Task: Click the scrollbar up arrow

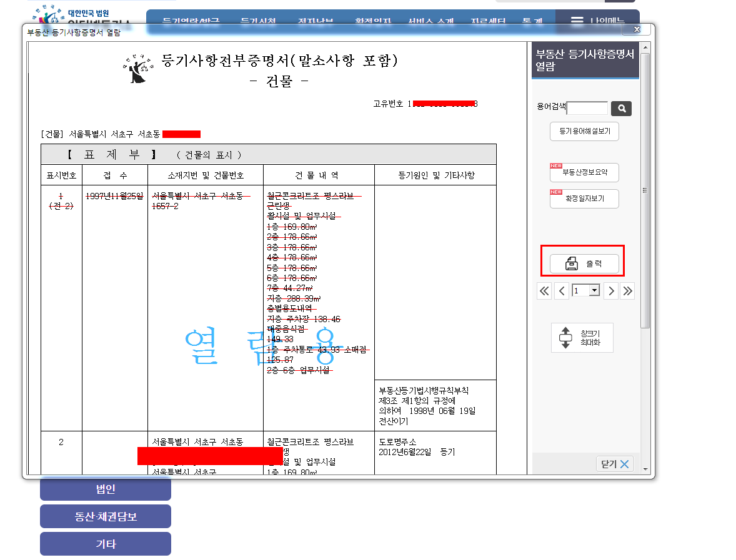Action: coord(645,47)
